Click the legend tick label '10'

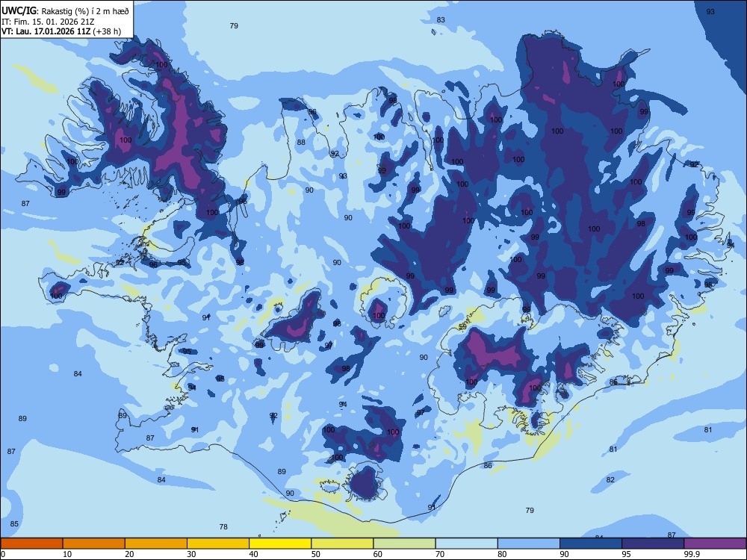(67, 554)
